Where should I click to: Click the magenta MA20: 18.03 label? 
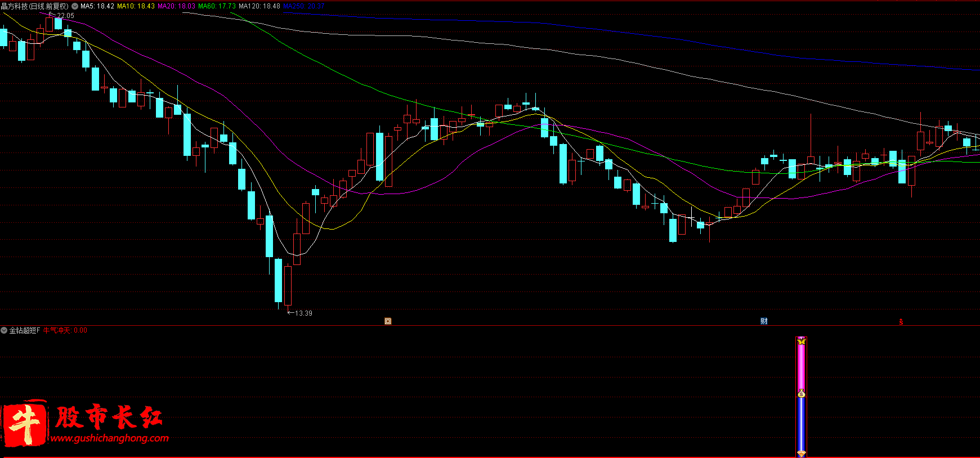click(176, 6)
